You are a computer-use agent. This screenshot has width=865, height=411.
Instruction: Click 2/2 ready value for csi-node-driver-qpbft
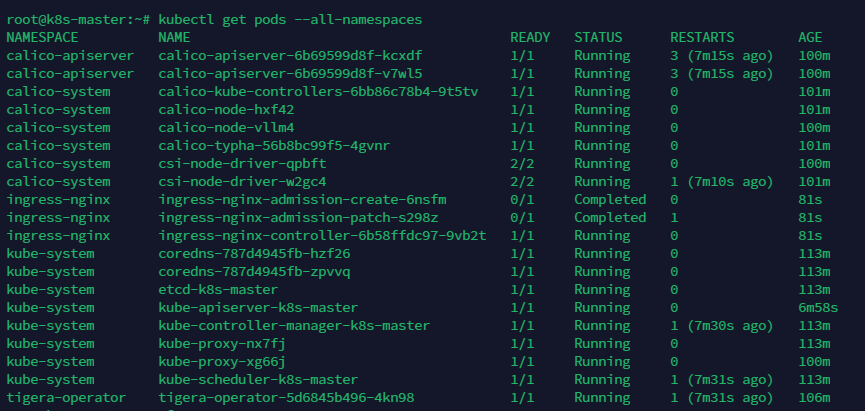[x=522, y=164]
